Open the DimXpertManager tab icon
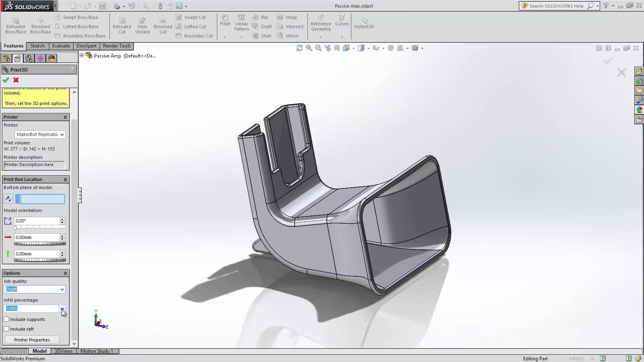The width and height of the screenshot is (644, 362). [x=40, y=58]
